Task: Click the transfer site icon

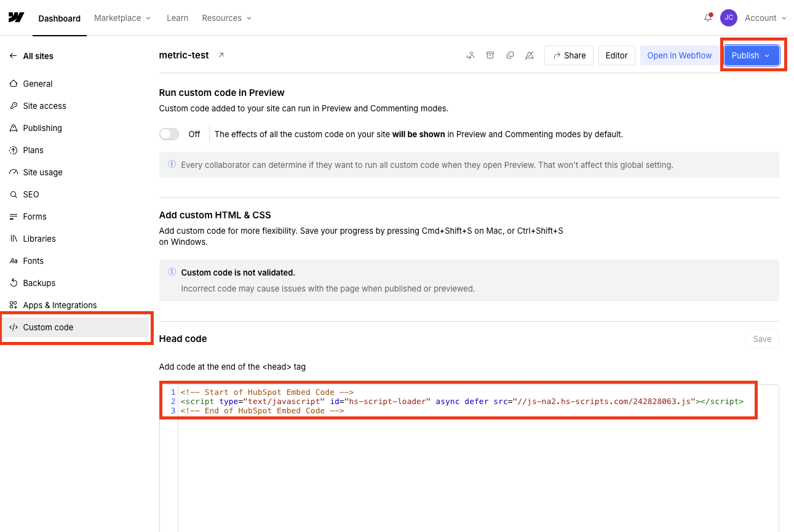Action: coord(470,55)
